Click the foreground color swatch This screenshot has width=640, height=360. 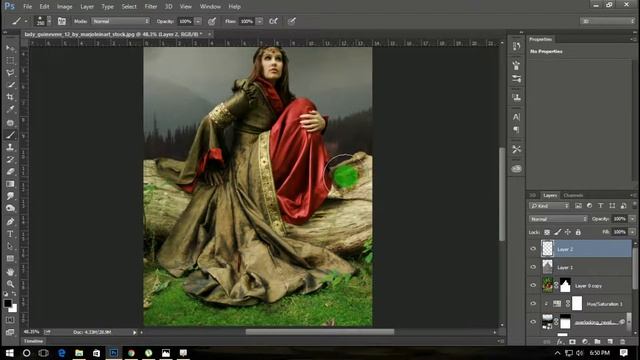(x=7, y=303)
